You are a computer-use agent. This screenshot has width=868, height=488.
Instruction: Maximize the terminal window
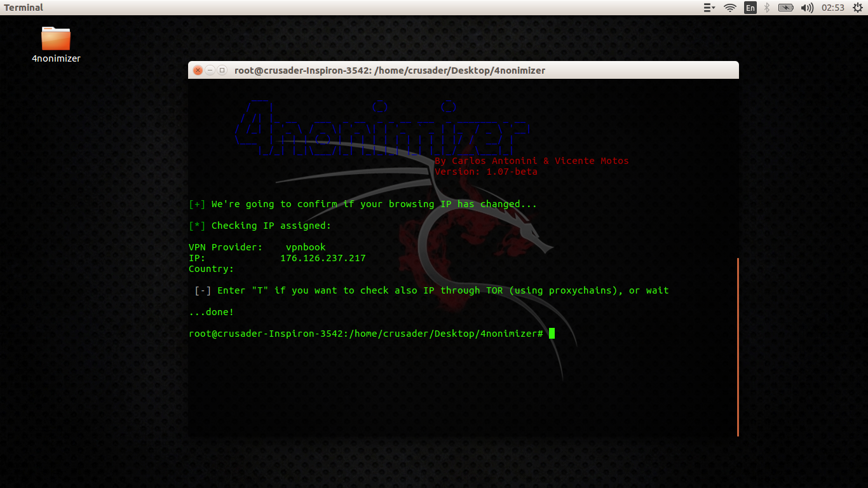pyautogui.click(x=222, y=71)
